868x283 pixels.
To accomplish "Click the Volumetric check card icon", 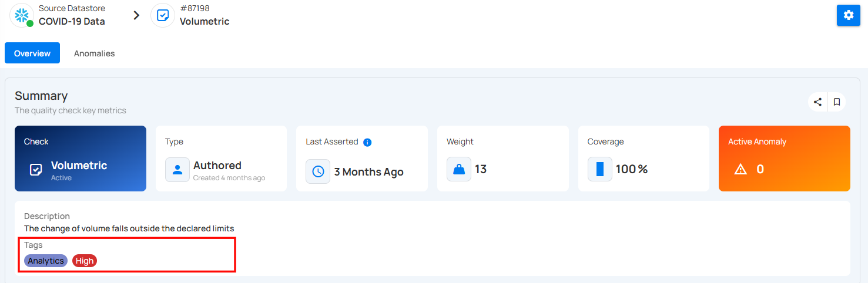I will point(36,170).
